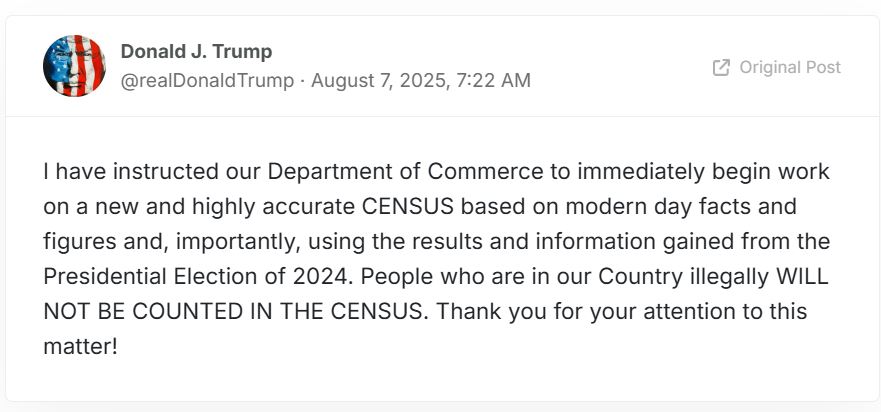881x412 pixels.
Task: Click the first capitalized CENSUS word
Action: [408, 207]
